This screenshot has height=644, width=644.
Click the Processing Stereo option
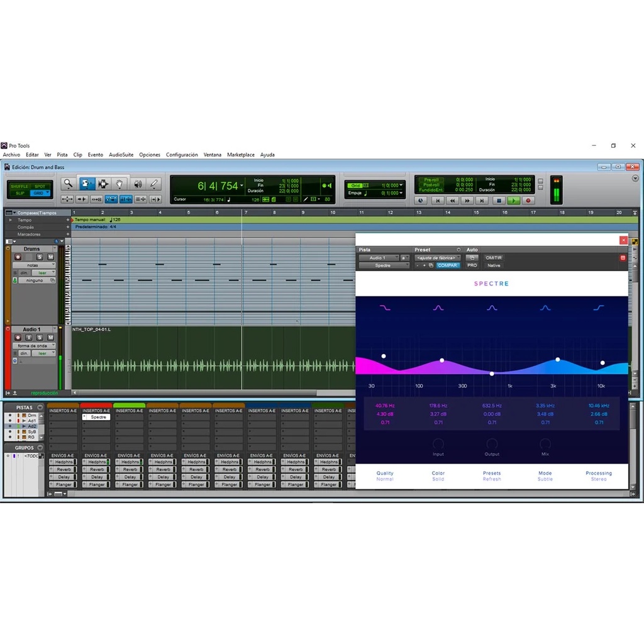599,476
